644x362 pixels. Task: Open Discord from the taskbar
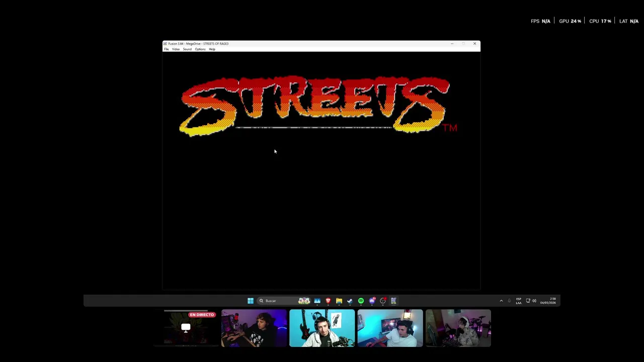pos(372,301)
